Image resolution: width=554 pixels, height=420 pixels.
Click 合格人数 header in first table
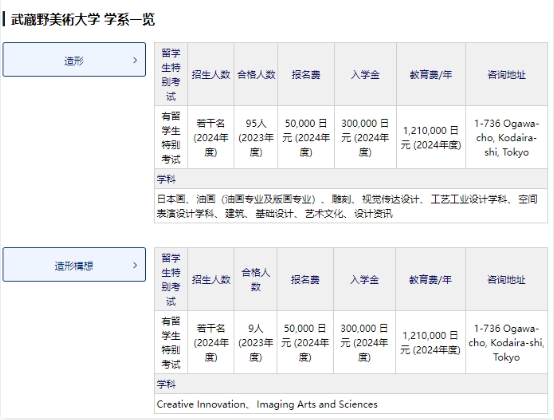[256, 75]
